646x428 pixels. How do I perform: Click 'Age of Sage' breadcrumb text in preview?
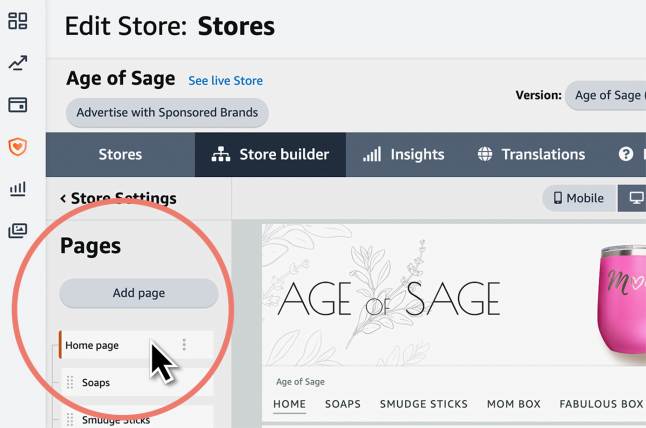tap(300, 382)
